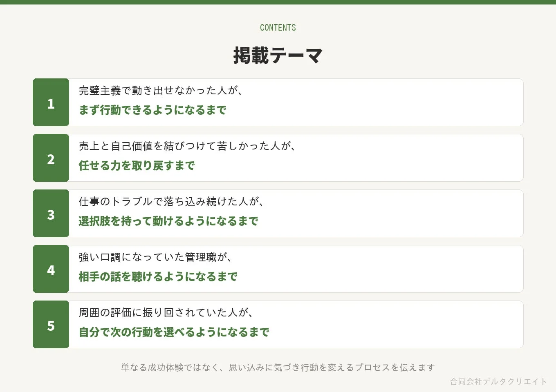
Task: Click green text まず行動できるようになるまで
Action: 152,110
